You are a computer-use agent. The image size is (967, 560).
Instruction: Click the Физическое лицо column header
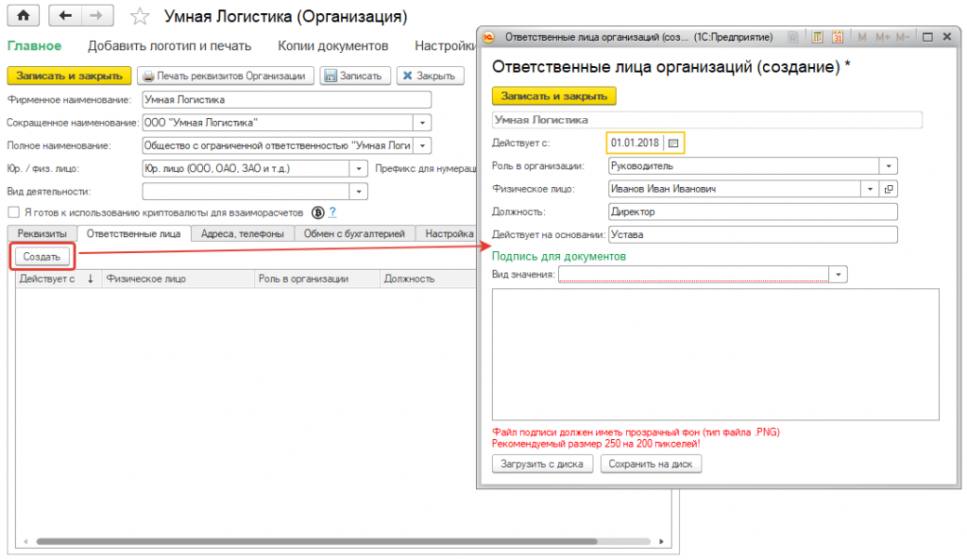(x=178, y=279)
